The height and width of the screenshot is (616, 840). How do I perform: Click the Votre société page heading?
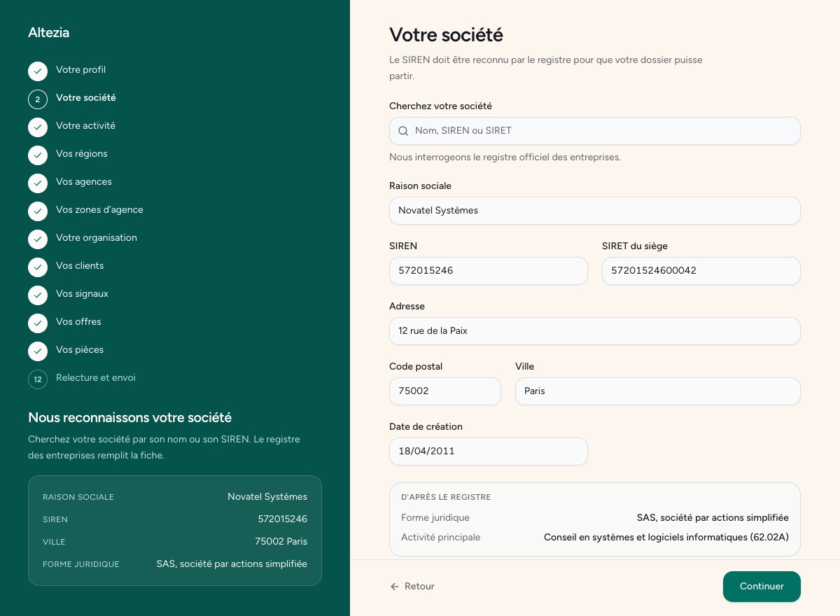tap(446, 34)
